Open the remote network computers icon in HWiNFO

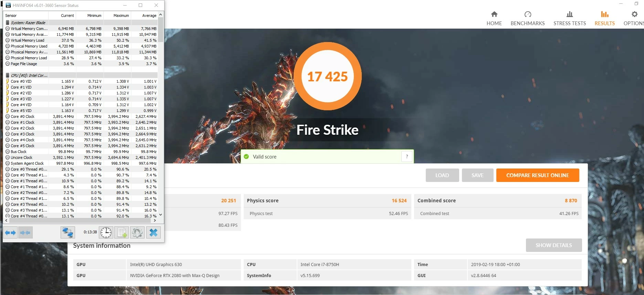click(x=68, y=233)
